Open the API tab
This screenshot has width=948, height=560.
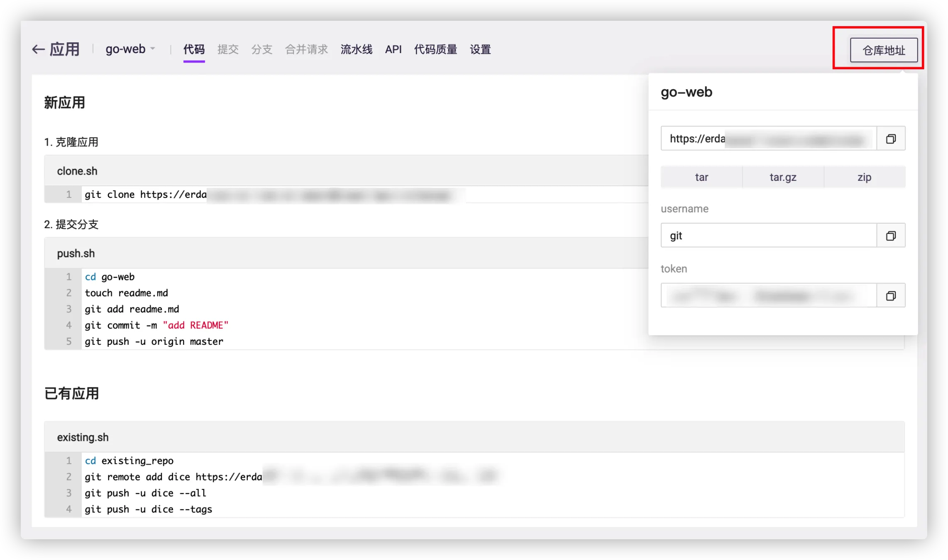point(393,49)
